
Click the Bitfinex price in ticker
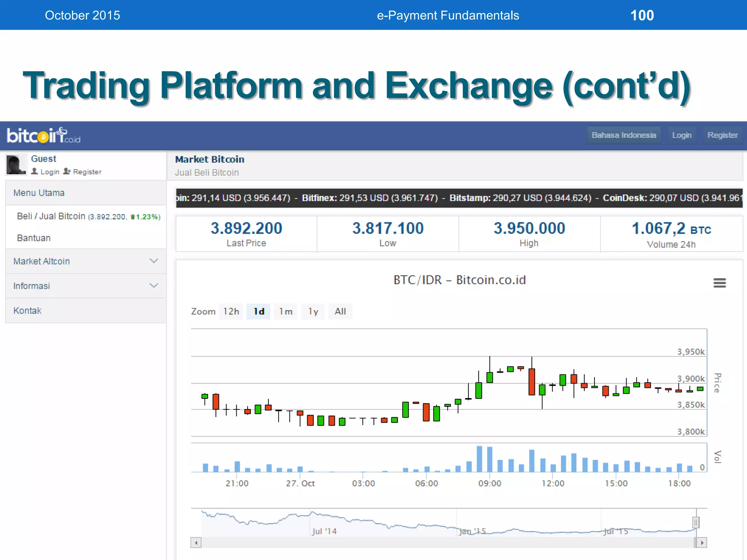coord(370,198)
